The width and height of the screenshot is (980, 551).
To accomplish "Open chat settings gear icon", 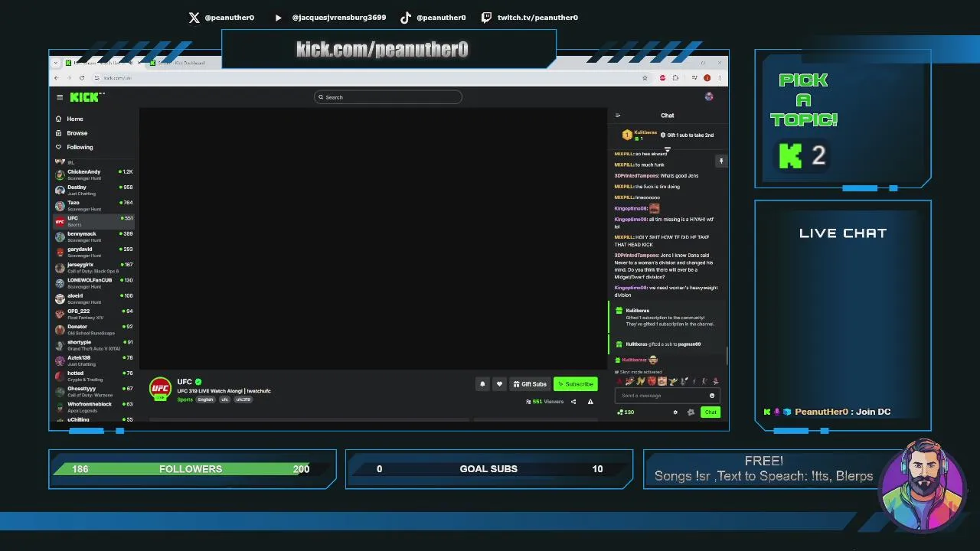I will [675, 412].
